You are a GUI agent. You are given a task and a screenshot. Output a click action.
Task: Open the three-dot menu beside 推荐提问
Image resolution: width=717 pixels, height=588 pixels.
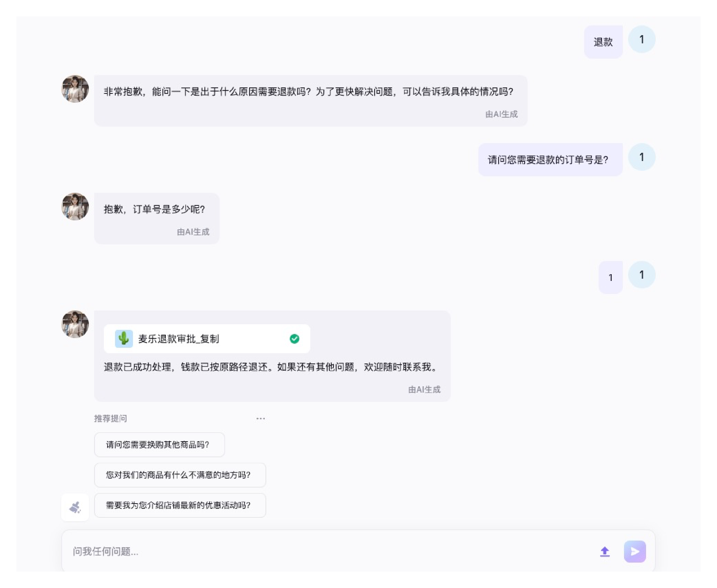click(x=261, y=418)
